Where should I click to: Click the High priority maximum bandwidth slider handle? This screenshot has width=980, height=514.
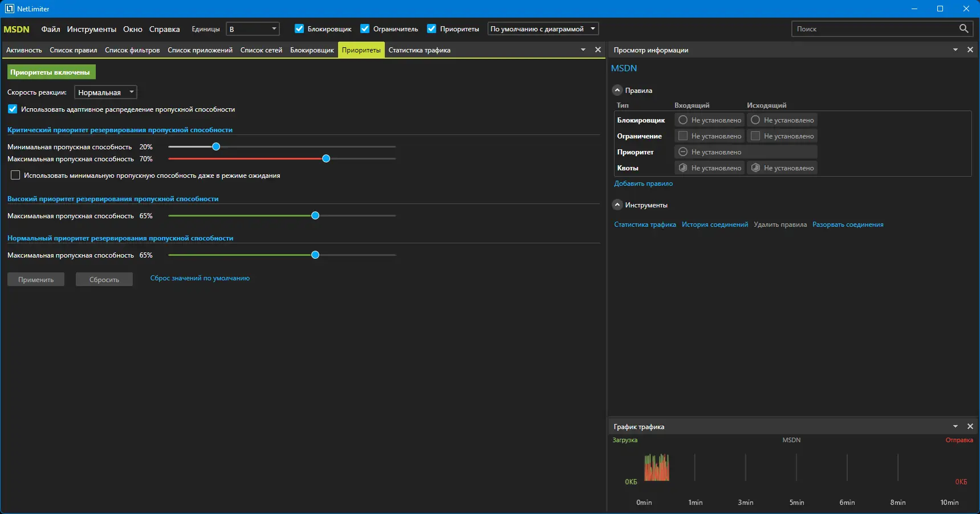(x=315, y=216)
